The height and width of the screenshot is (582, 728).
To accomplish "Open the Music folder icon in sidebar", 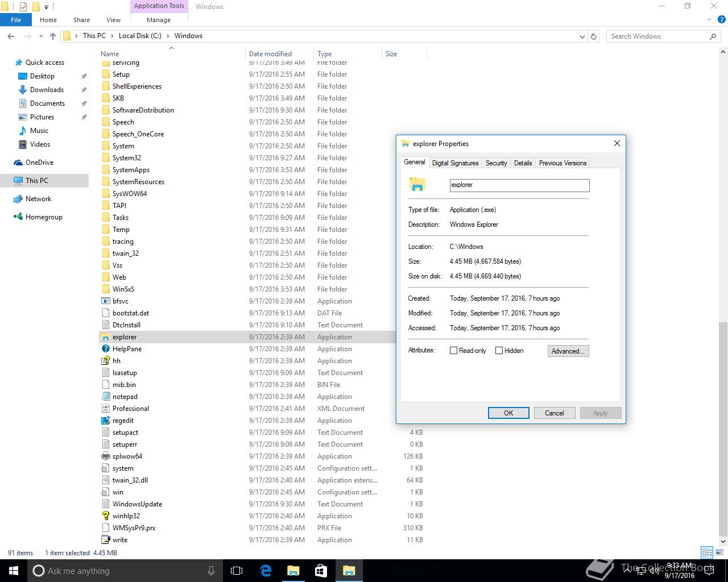I will tap(23, 131).
